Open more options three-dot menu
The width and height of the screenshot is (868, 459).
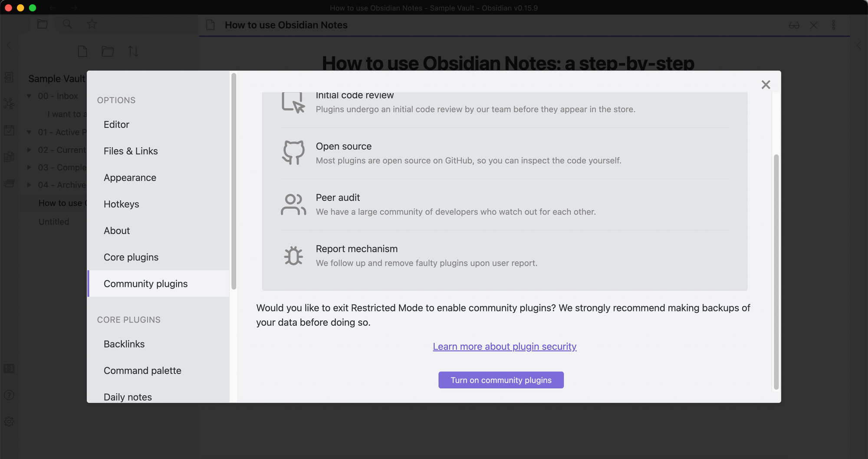833,25
